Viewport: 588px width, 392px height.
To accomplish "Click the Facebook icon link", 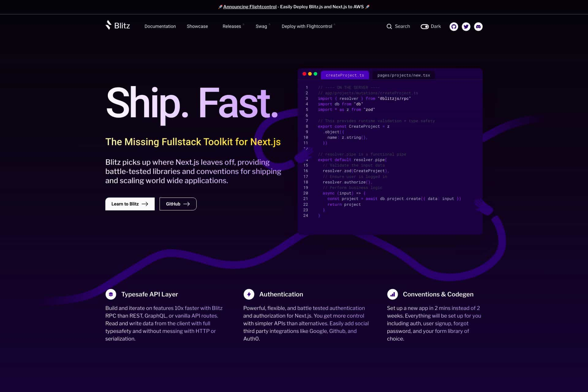I will pyautogui.click(x=454, y=26).
